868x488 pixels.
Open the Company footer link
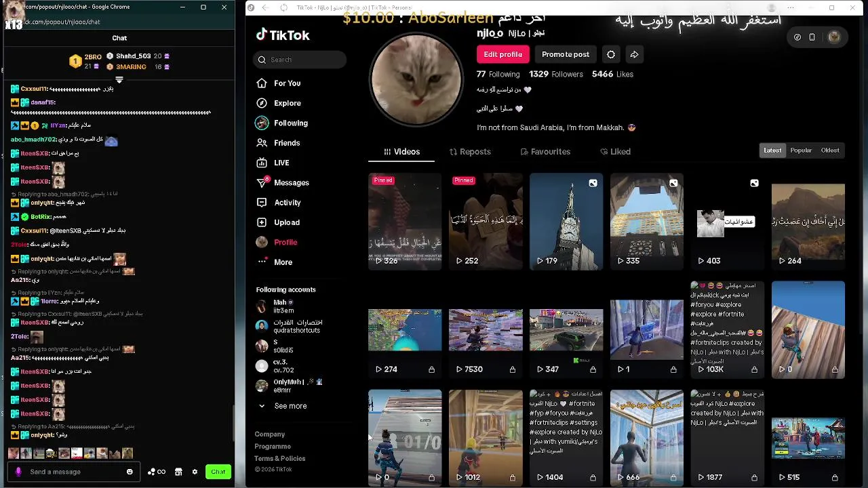point(270,434)
